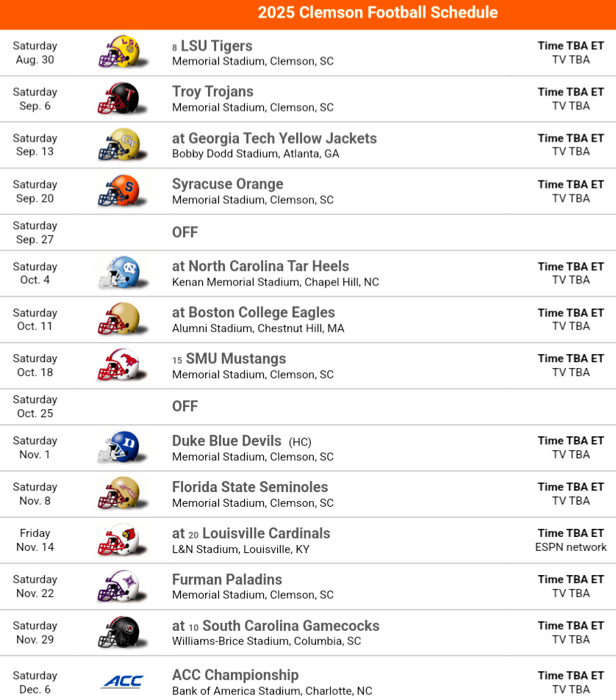The width and height of the screenshot is (616, 700).
Task: Open the ACC Championship game link
Action: pyautogui.click(x=235, y=675)
